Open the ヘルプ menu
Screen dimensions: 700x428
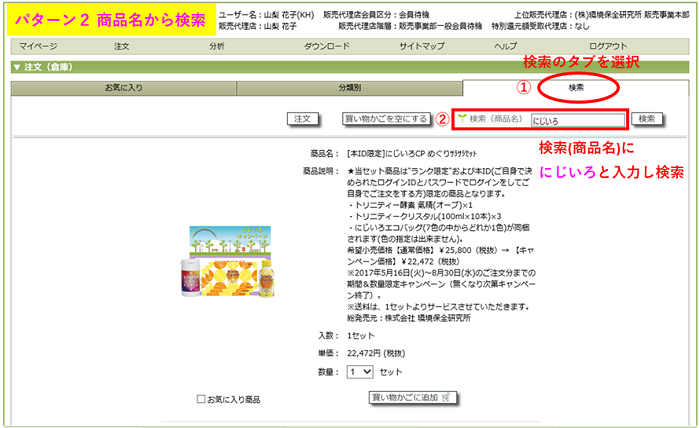[x=506, y=47]
